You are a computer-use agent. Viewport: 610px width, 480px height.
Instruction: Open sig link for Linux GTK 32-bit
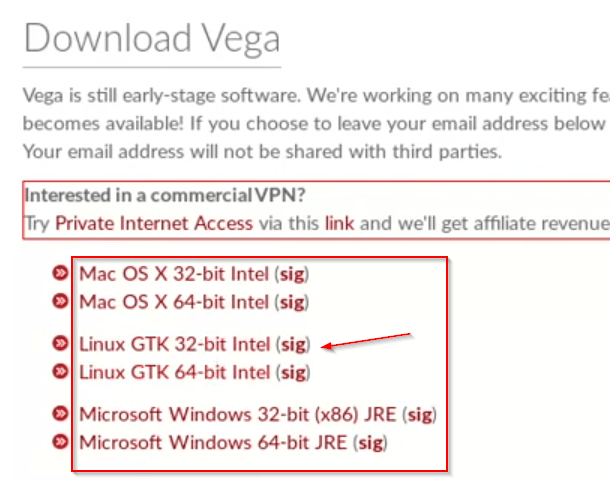coord(294,345)
